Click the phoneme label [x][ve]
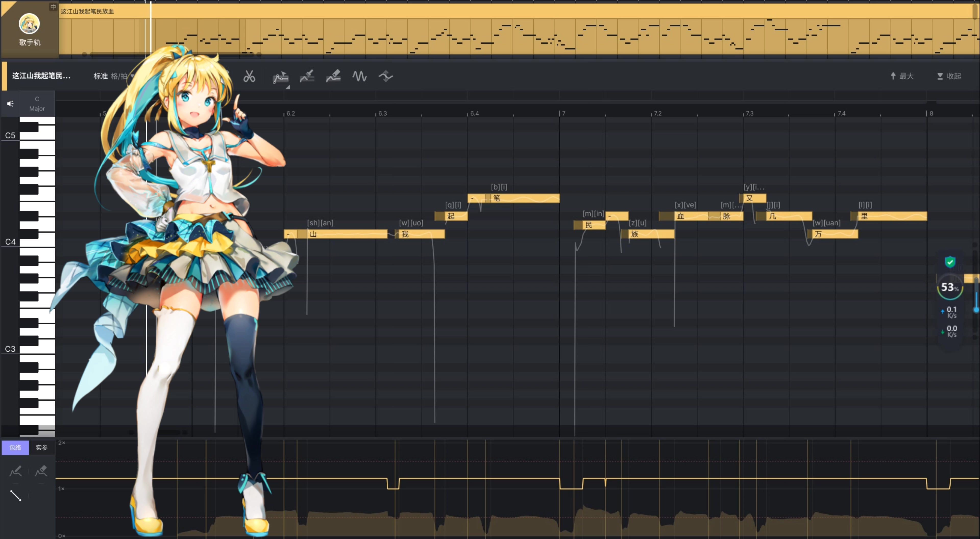 pyautogui.click(x=685, y=205)
